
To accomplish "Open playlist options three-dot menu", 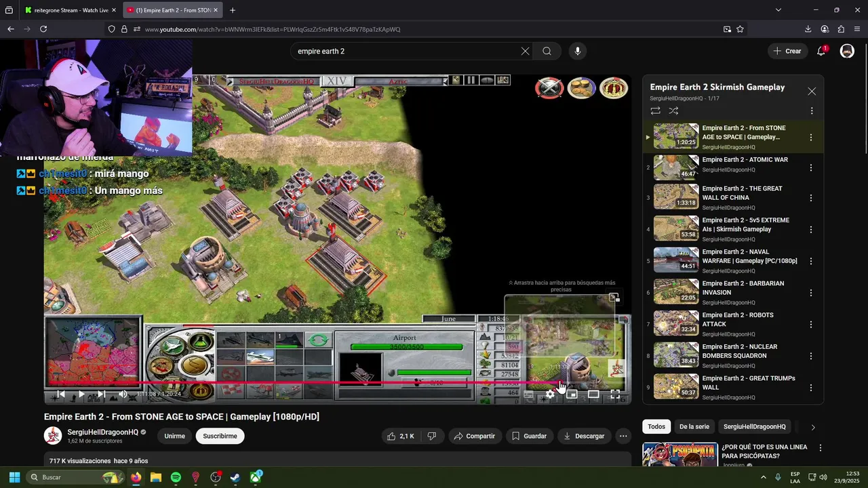I will (812, 110).
